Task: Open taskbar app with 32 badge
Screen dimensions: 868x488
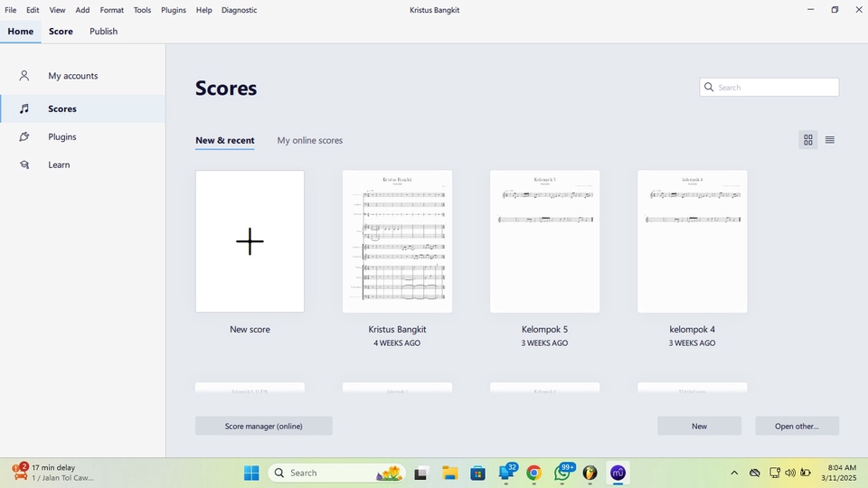Action: pos(506,473)
